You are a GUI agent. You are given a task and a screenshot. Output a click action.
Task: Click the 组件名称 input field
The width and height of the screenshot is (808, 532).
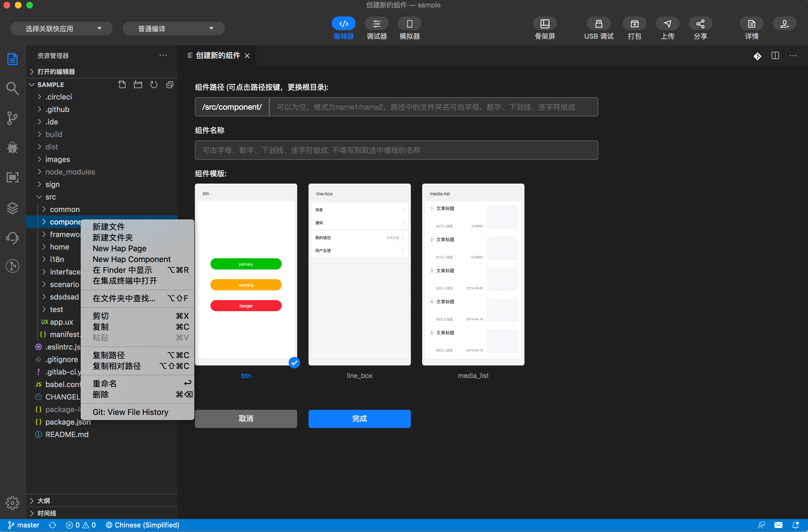pyautogui.click(x=396, y=150)
